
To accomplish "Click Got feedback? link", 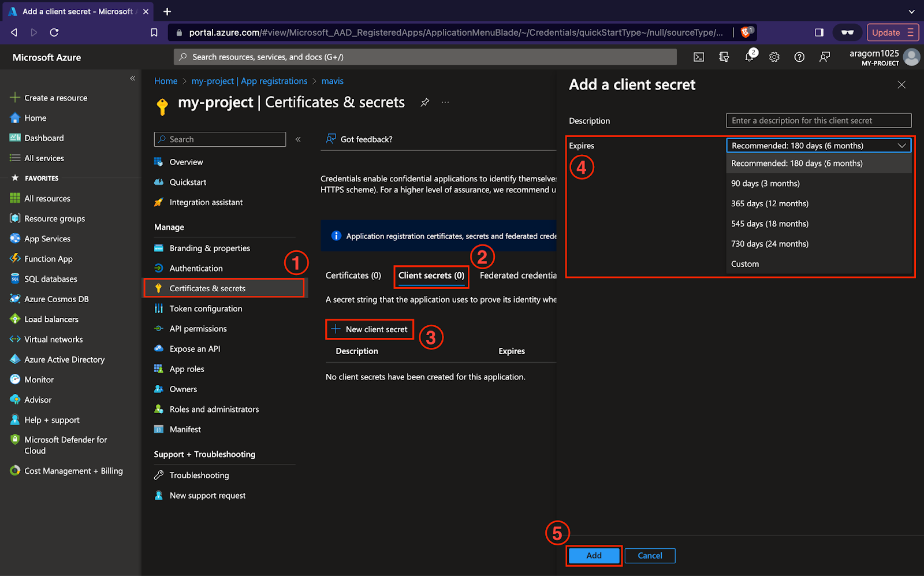I will 359,139.
